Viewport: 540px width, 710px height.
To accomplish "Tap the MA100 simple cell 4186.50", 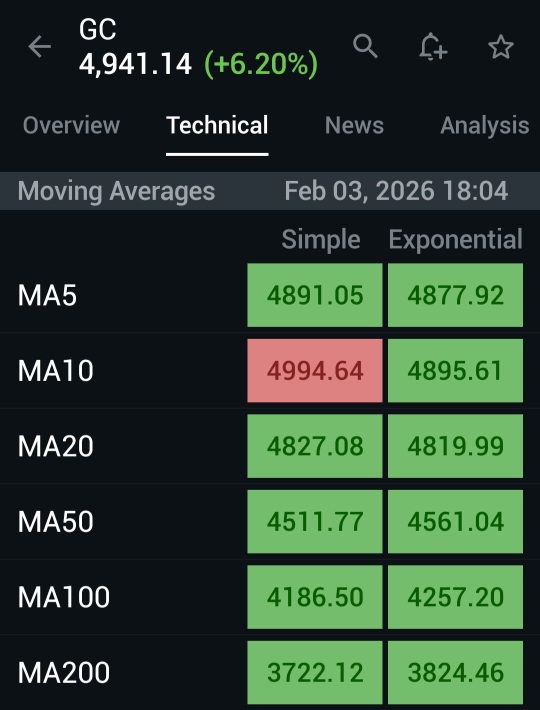I will (x=315, y=597).
